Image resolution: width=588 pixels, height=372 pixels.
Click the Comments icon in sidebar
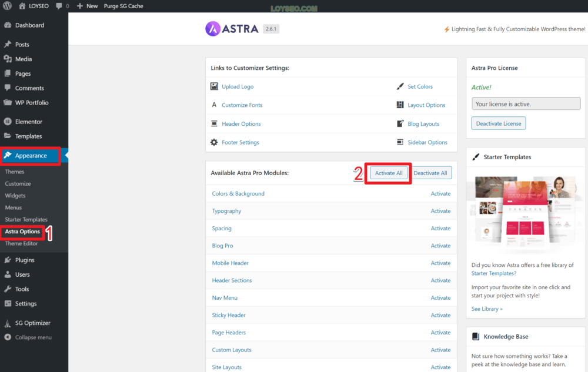coord(8,88)
